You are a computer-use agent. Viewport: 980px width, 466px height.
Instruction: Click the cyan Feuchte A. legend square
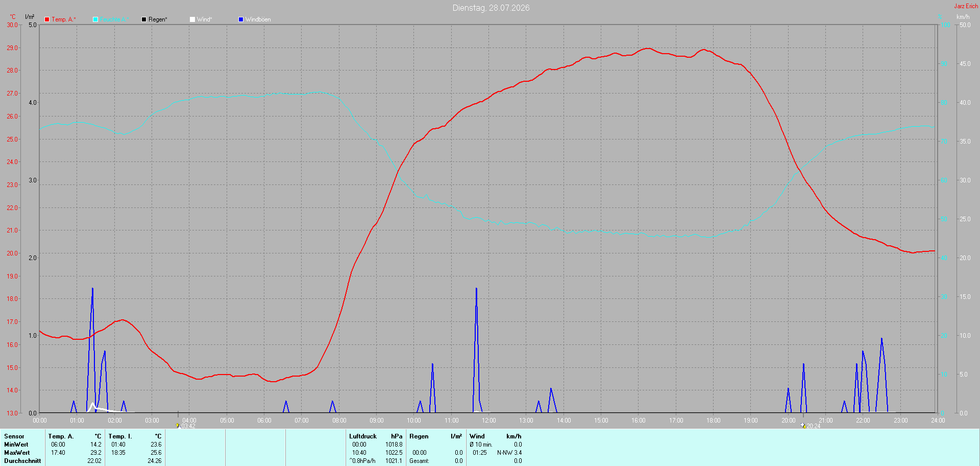(x=95, y=19)
